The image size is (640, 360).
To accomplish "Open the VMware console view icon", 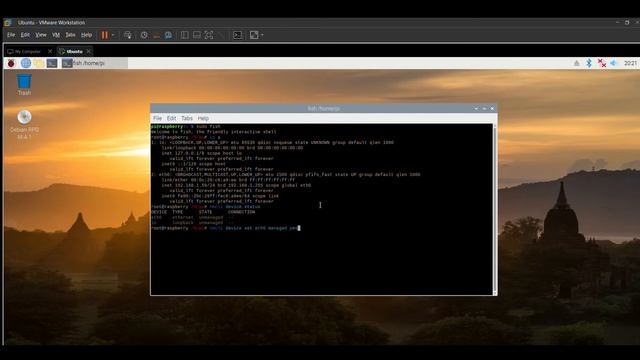I will click(x=238, y=35).
